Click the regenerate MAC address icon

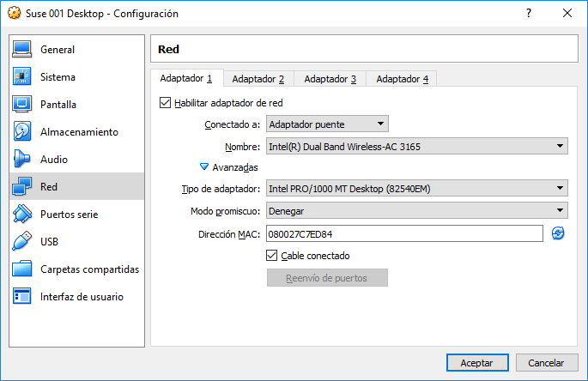558,233
